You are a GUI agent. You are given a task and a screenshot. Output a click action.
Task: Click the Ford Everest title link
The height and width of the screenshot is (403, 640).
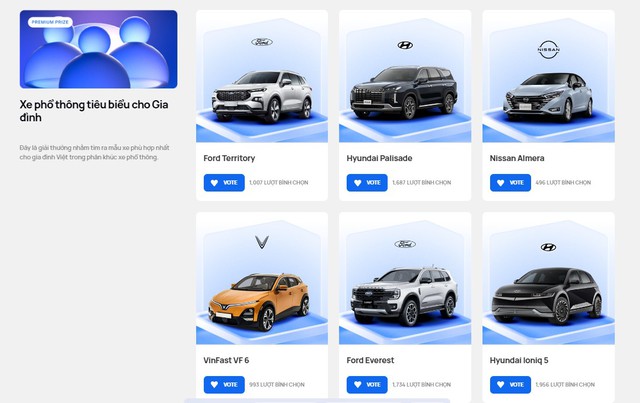(370, 360)
